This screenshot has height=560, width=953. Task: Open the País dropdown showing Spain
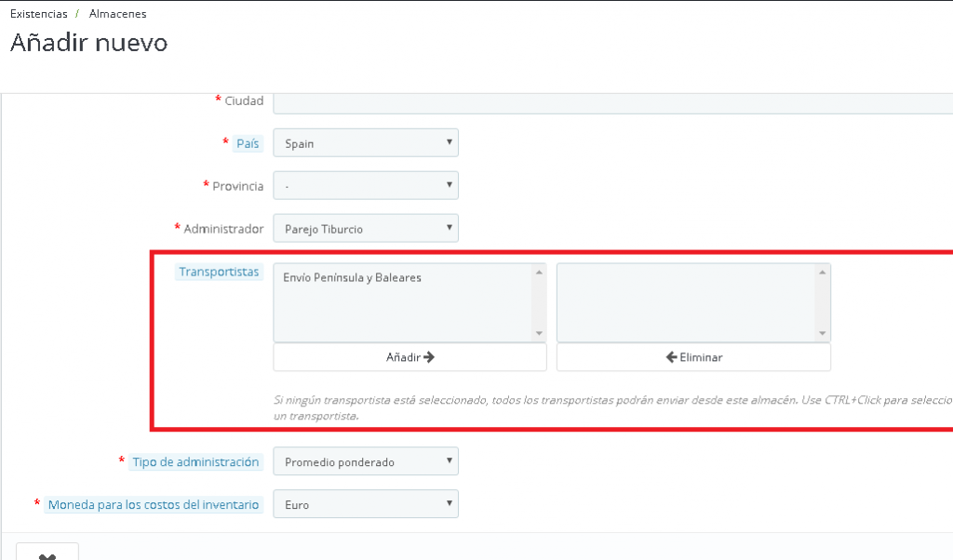pyautogui.click(x=365, y=143)
